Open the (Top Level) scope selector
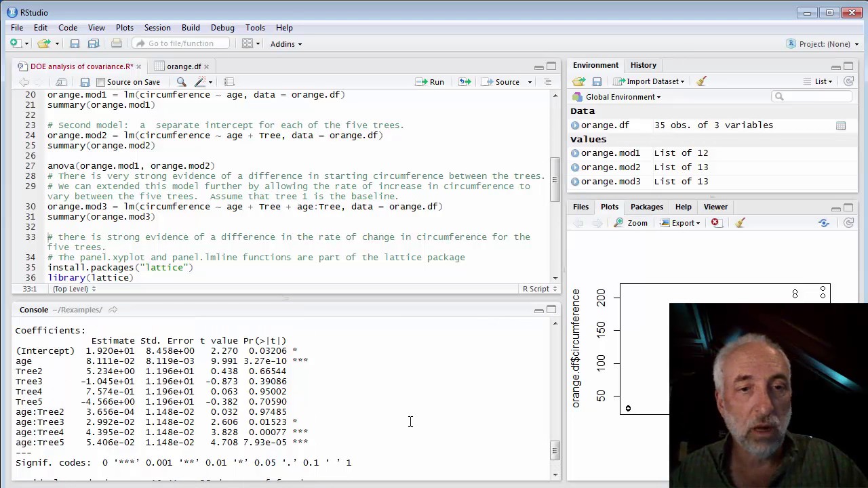Screen dimensions: 868x488 (x=74, y=289)
